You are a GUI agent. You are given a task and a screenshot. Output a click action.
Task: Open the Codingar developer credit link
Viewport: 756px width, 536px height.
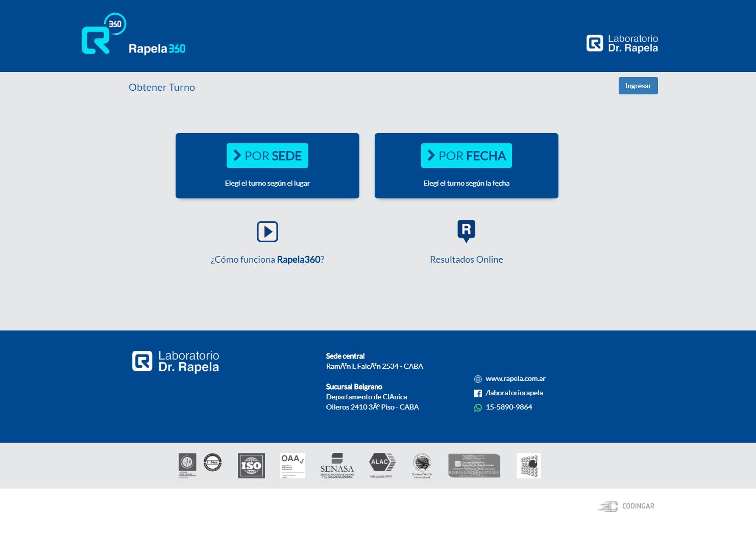[626, 506]
